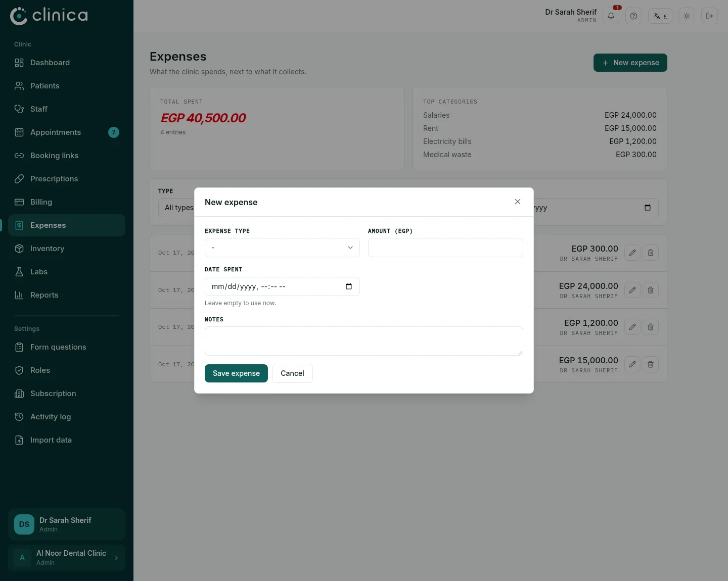Click the Save expense button
The width and height of the screenshot is (728, 581).
point(236,373)
